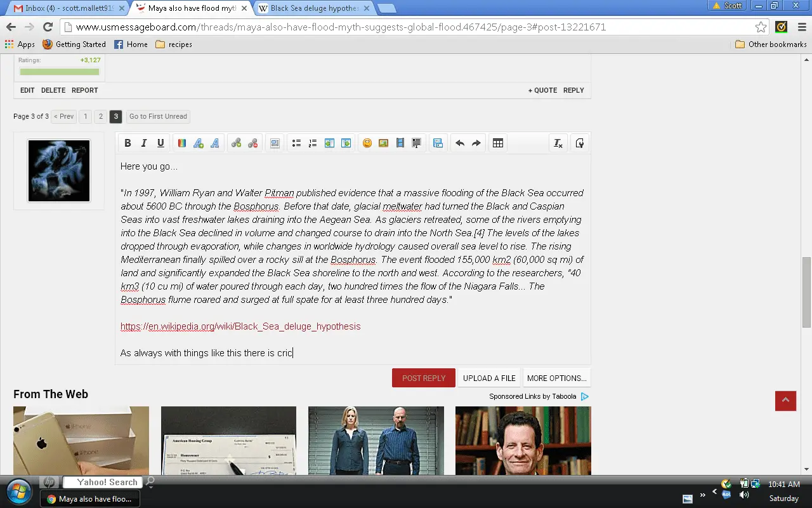The image size is (812, 508).
Task: Open the font family tool
Action: (215, 144)
